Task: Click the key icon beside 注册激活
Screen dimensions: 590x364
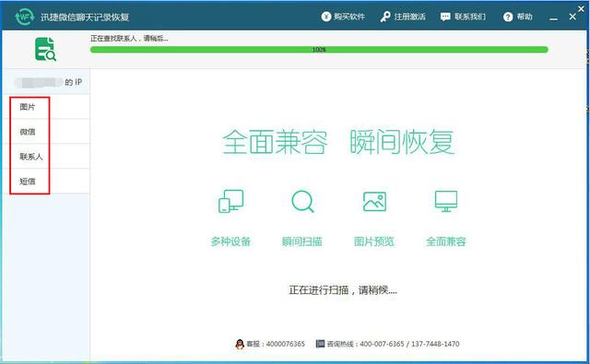Action: pos(385,17)
